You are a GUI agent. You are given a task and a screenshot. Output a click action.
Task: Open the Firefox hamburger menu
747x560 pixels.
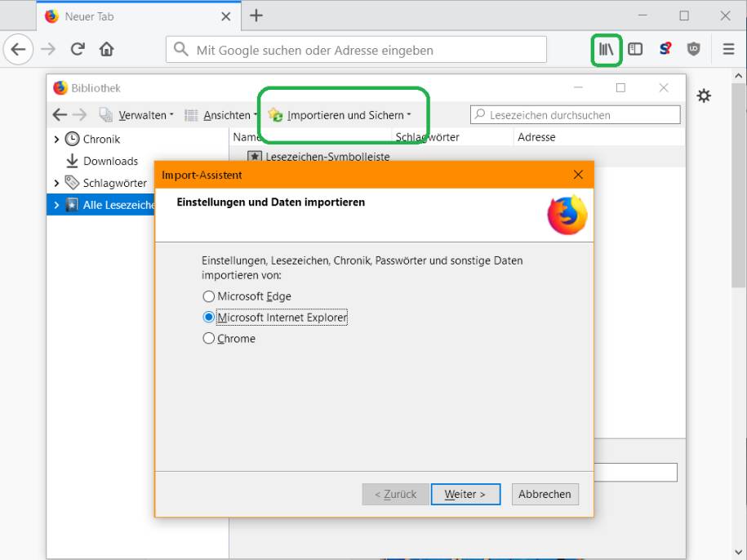(x=728, y=49)
